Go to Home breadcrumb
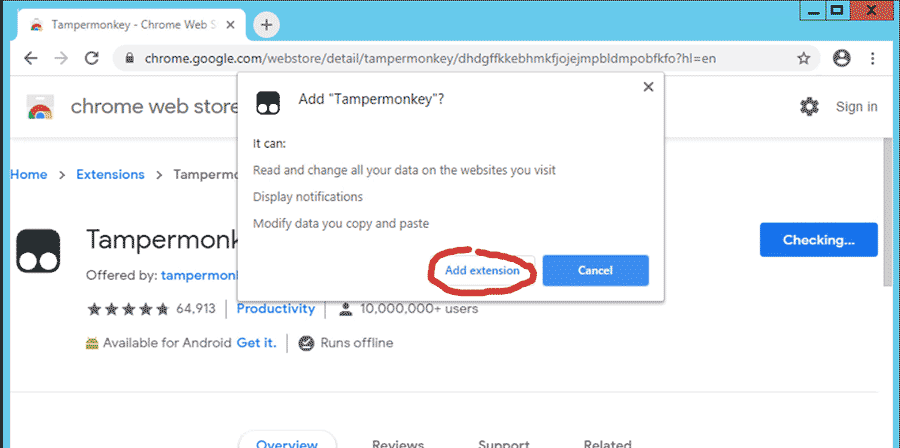Screen dimensions: 900x448 click(29, 174)
